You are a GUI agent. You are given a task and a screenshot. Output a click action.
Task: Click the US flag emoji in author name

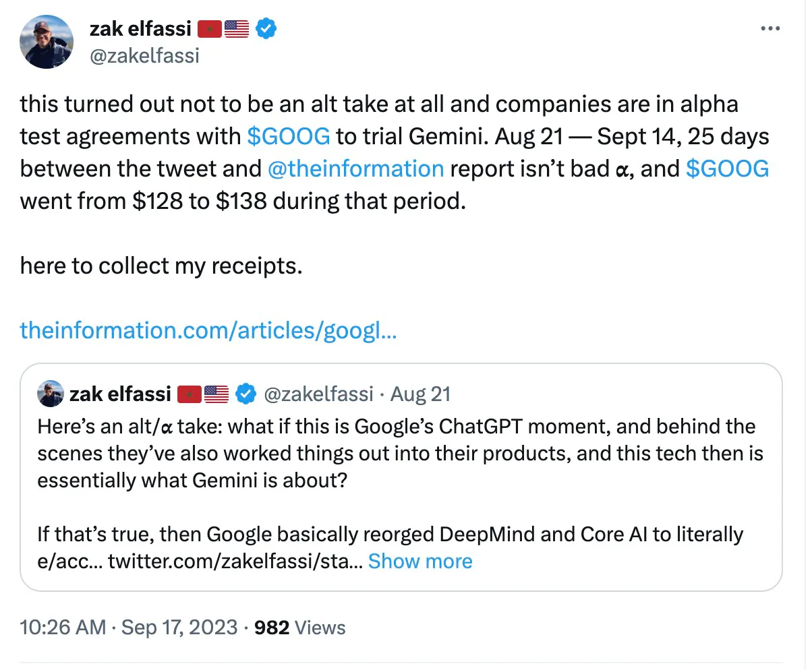pos(237,29)
